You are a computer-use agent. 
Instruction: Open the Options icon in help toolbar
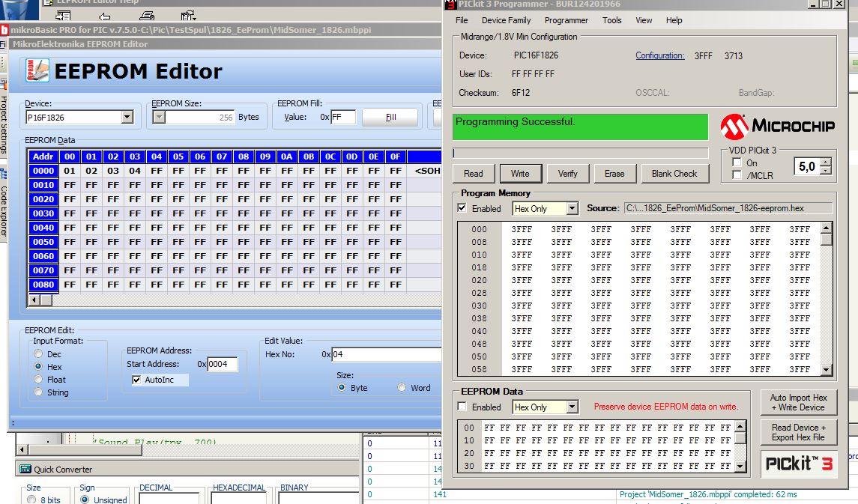click(188, 15)
